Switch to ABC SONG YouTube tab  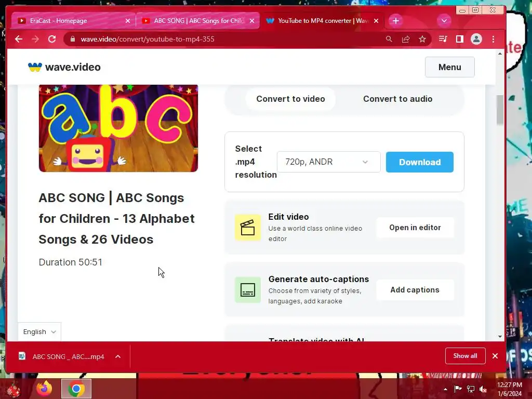(x=198, y=21)
